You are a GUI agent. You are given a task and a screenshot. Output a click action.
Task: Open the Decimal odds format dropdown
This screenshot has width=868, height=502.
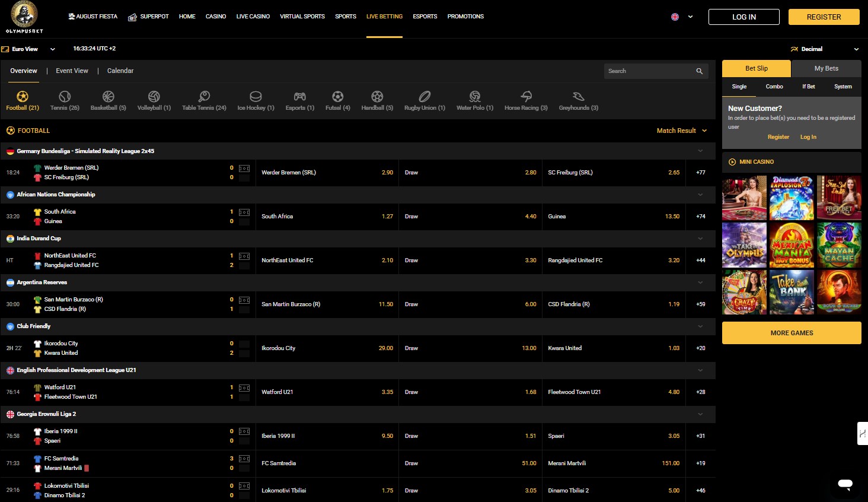point(825,49)
